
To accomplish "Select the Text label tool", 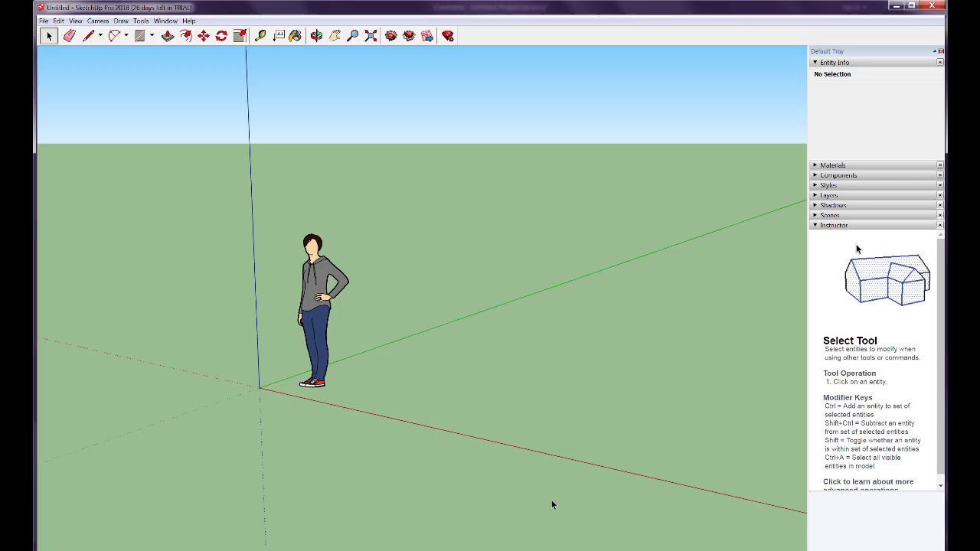I will pyautogui.click(x=279, y=36).
